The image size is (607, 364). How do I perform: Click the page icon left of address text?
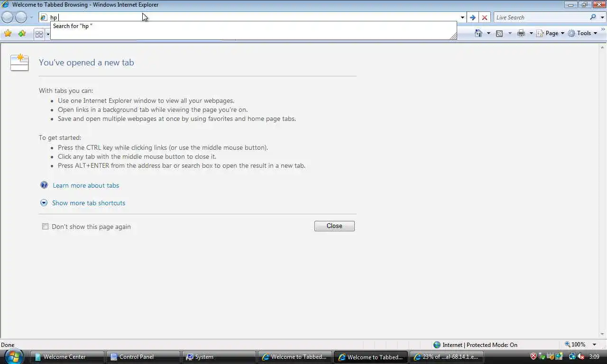[x=44, y=18]
